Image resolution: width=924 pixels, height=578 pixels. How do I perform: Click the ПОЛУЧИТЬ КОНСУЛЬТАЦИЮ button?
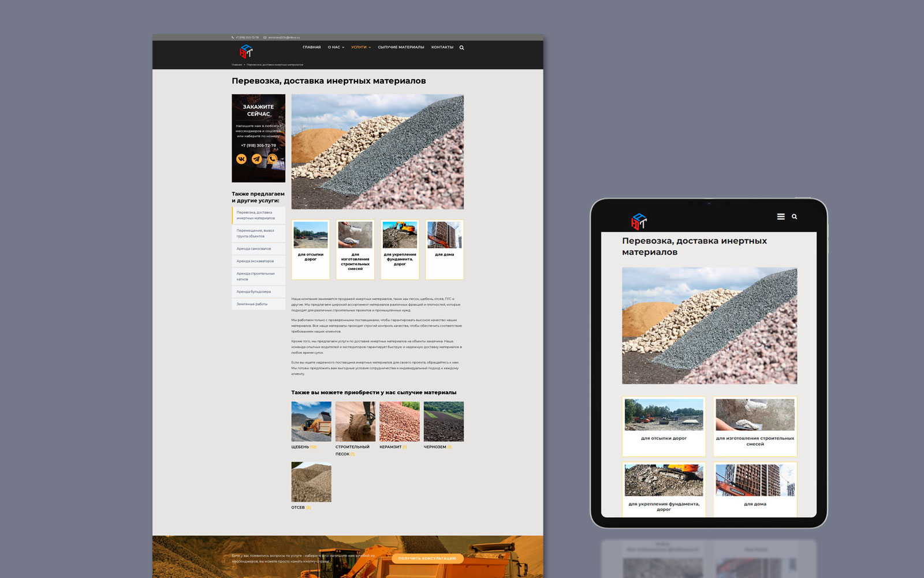coord(427,558)
